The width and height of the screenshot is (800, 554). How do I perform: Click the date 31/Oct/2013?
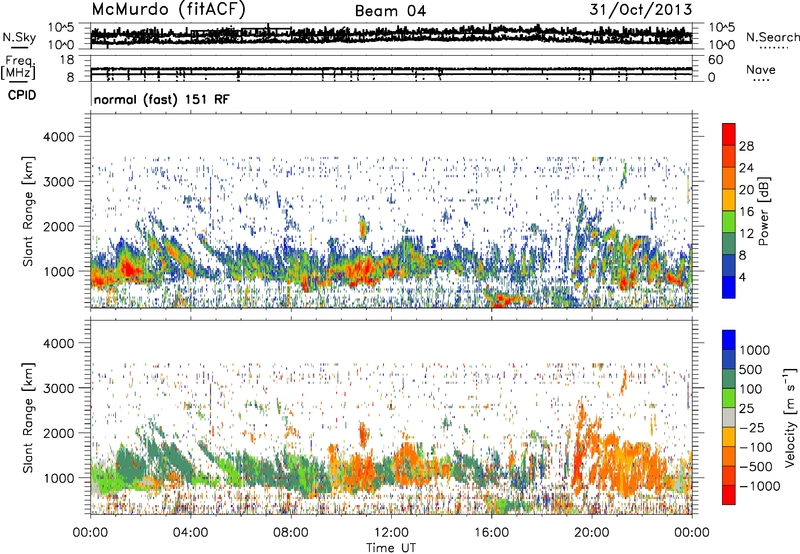point(641,9)
